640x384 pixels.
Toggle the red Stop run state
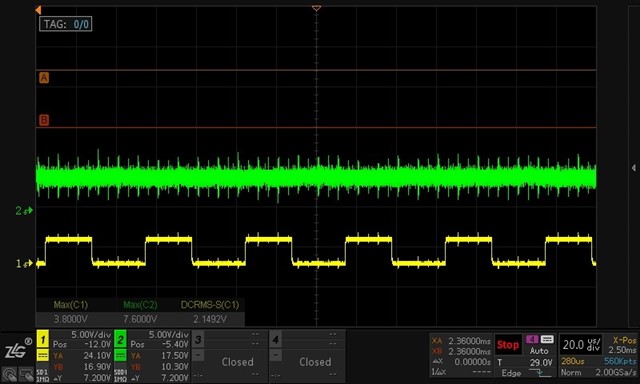coord(508,345)
